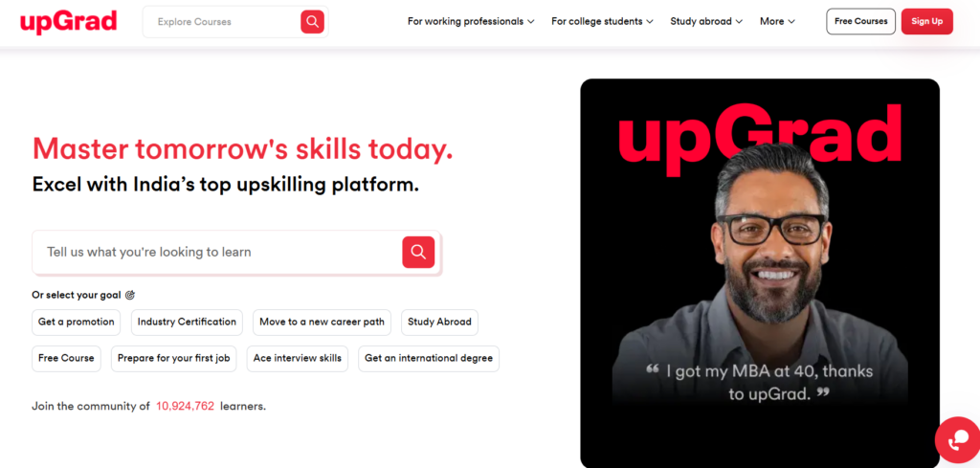Choose 'Ace interview skills' goal

point(298,359)
